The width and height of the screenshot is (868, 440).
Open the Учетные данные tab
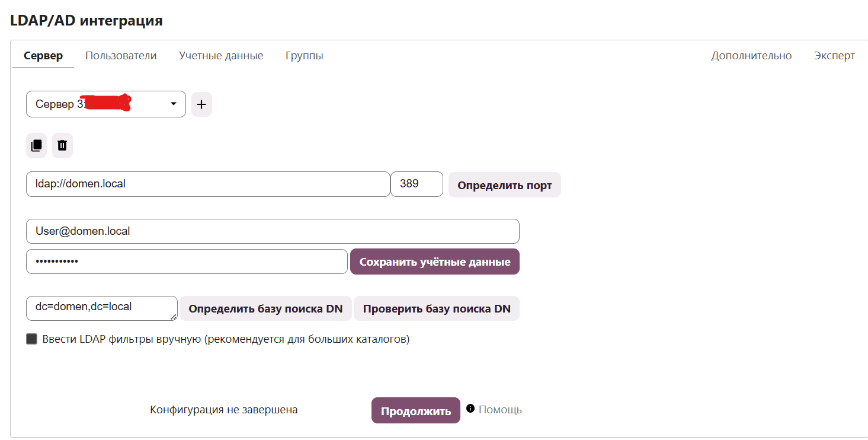point(221,56)
